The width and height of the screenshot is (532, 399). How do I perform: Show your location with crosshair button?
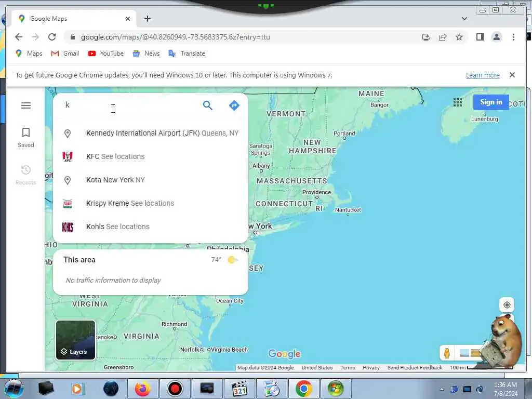click(x=507, y=304)
